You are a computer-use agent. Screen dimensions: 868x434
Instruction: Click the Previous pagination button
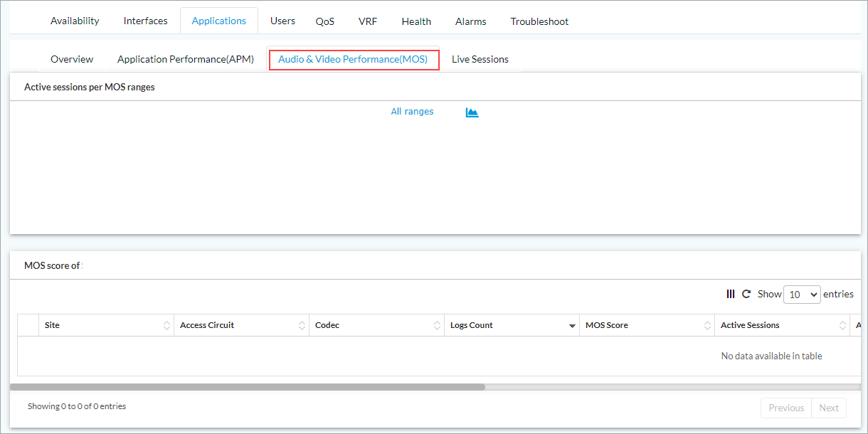786,408
